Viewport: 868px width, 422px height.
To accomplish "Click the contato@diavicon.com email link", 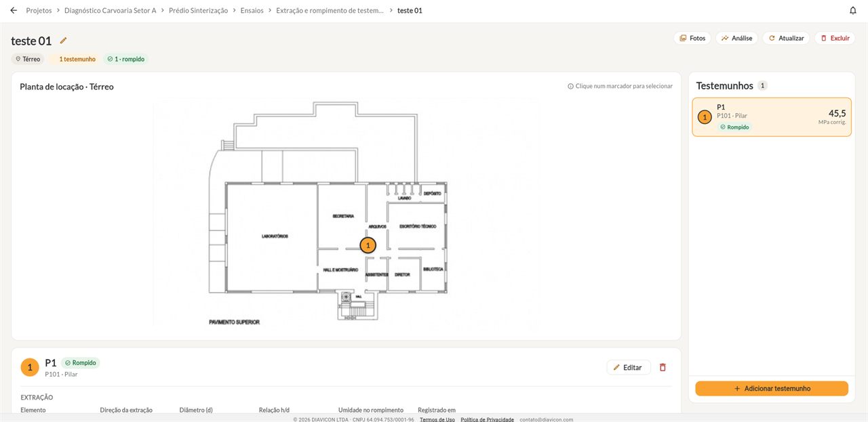I will click(547, 419).
